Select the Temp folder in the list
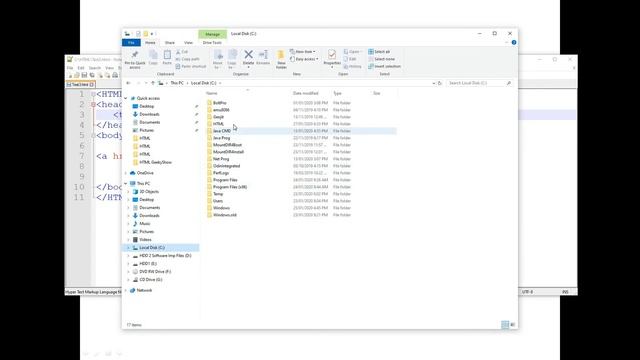 (x=218, y=194)
